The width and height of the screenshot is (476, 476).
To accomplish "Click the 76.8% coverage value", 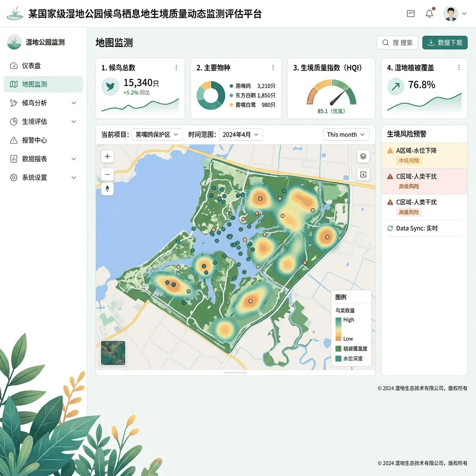I will point(422,85).
